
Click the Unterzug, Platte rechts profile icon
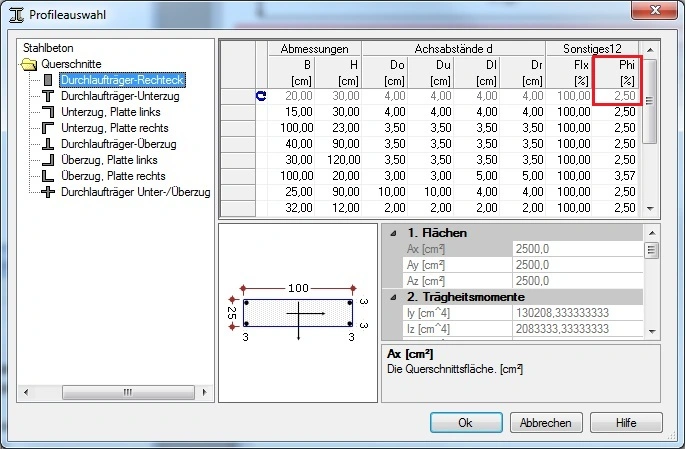48,128
